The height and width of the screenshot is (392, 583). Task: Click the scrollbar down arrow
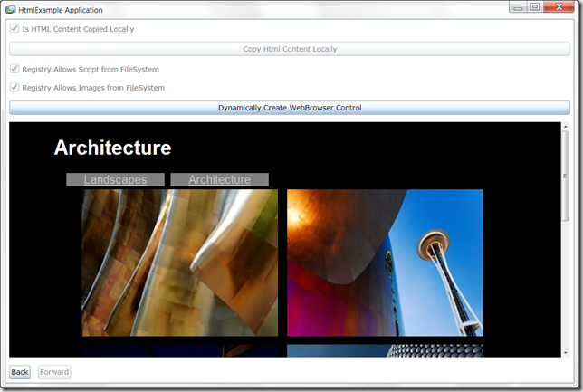pos(566,352)
